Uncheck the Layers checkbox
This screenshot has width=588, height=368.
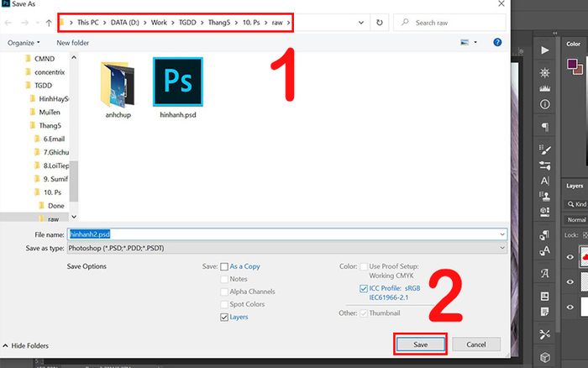(x=224, y=318)
